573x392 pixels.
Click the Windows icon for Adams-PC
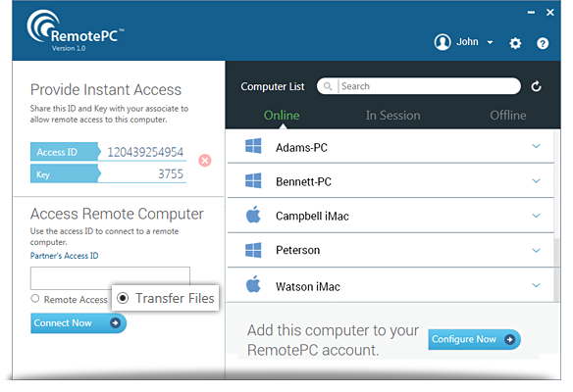pyautogui.click(x=253, y=146)
